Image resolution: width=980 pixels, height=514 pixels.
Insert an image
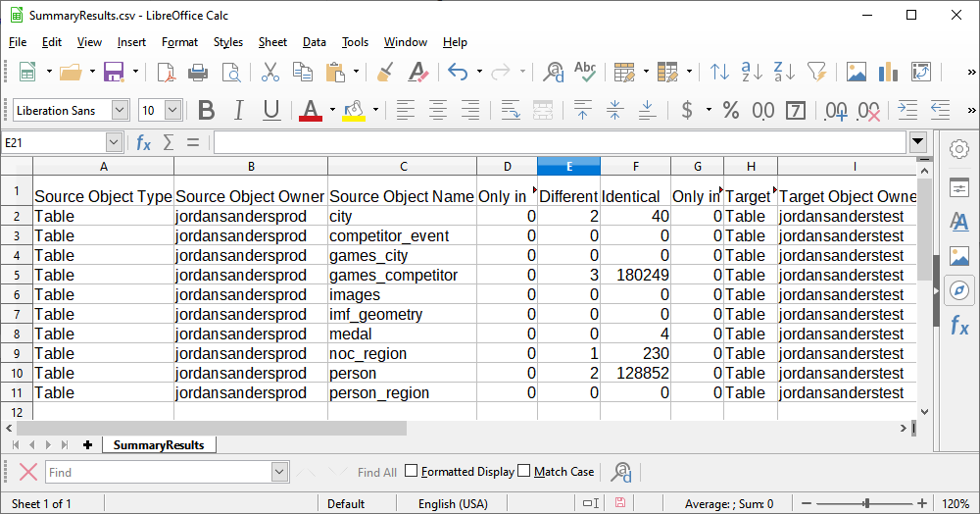pyautogui.click(x=857, y=72)
